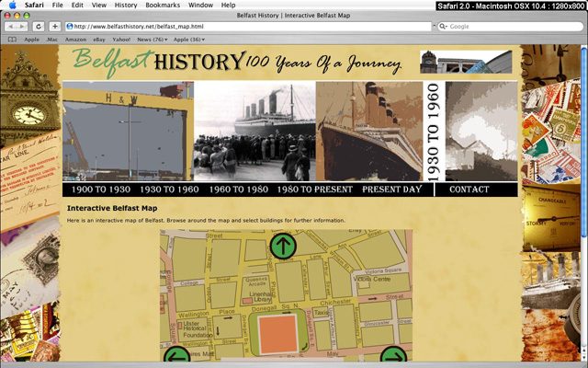Image resolution: width=588 pixels, height=368 pixels.
Task: Go to the 1960 to 1980 section
Action: 239,190
